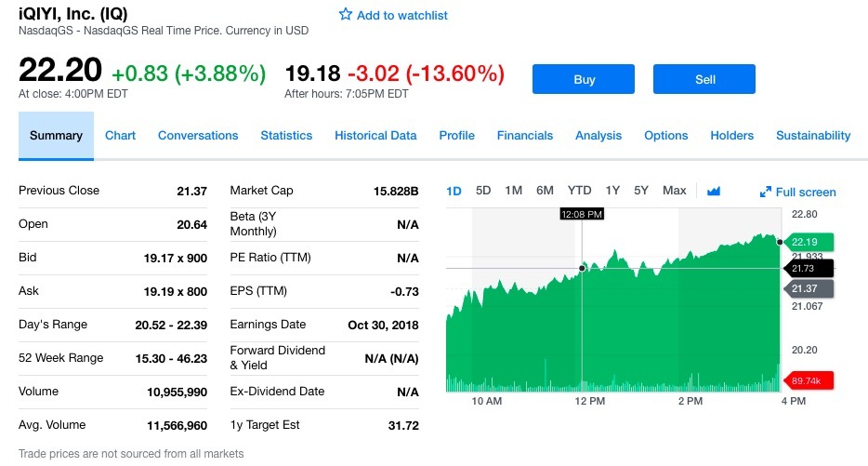The height and width of the screenshot is (466, 868).
Task: Click the blue Buy button
Action: click(584, 79)
